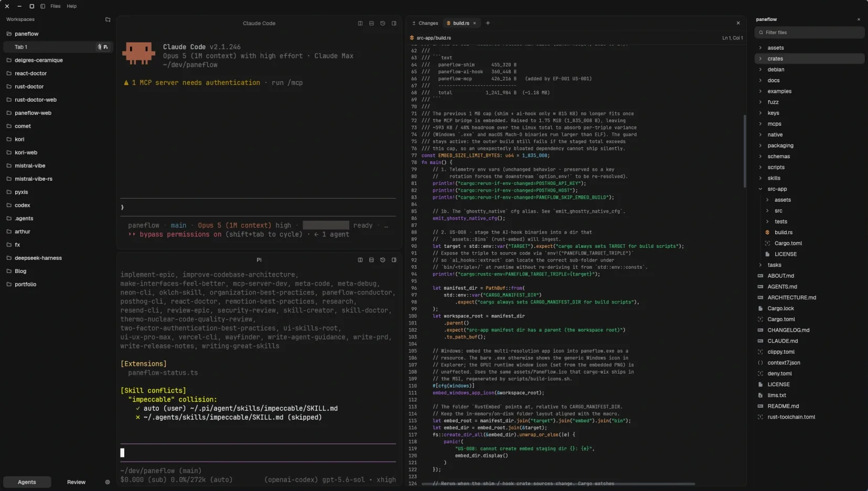Expand the tasks folder
Viewport: 868px width, 491px height.
(x=760, y=265)
